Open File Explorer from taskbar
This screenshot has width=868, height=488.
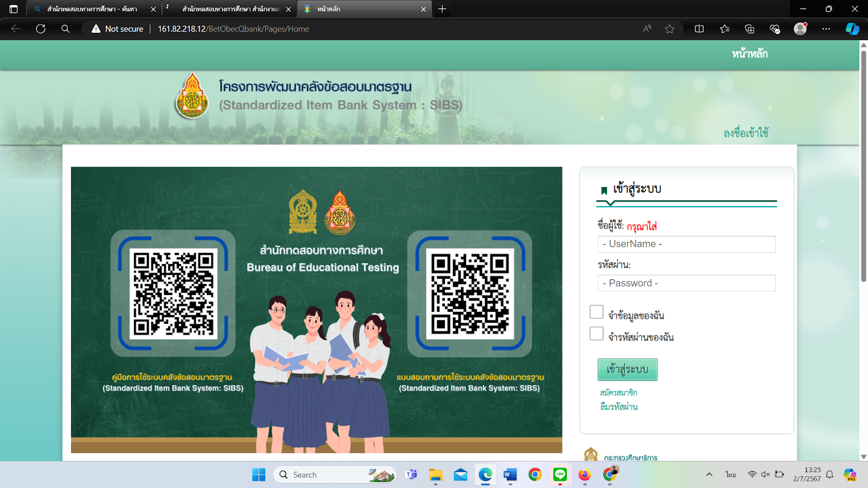coord(436,475)
